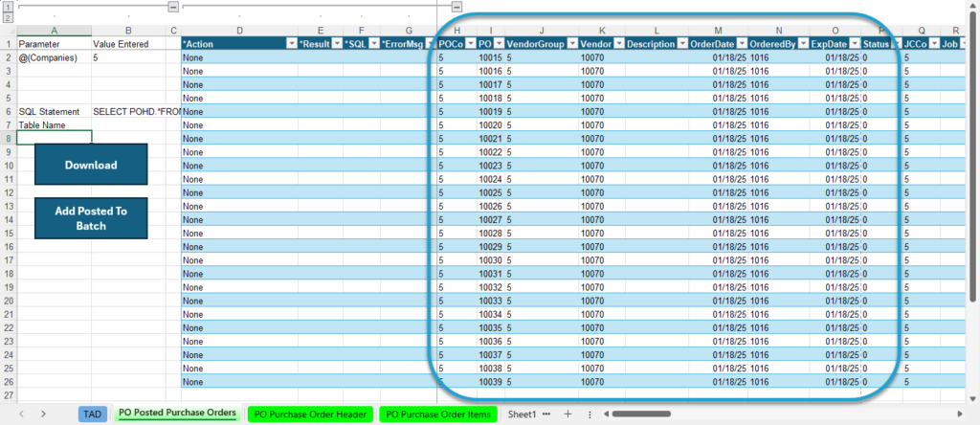This screenshot has width=980, height=425.
Task: Click the horizontal scrollbar thumb
Action: pos(641,414)
